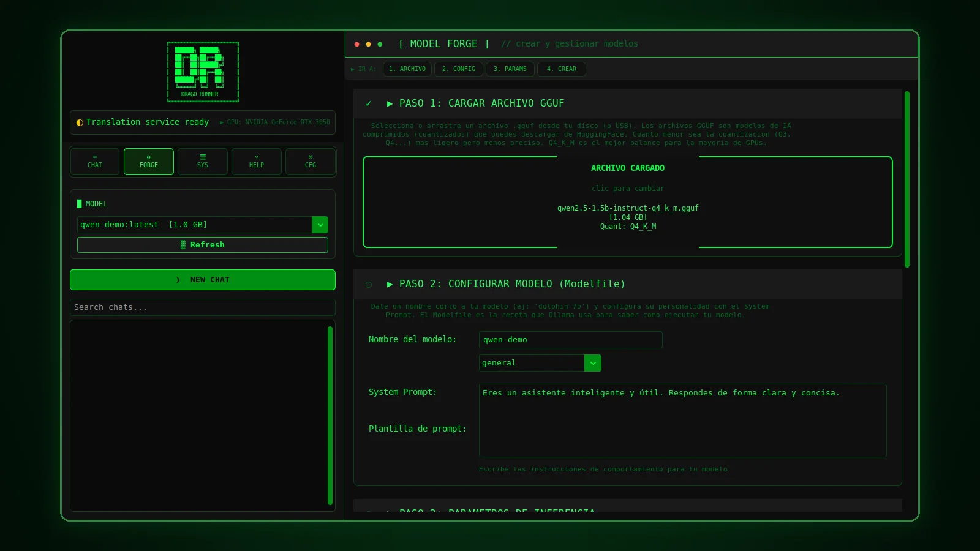Click the main panel vertical scrollbar

[907, 179]
